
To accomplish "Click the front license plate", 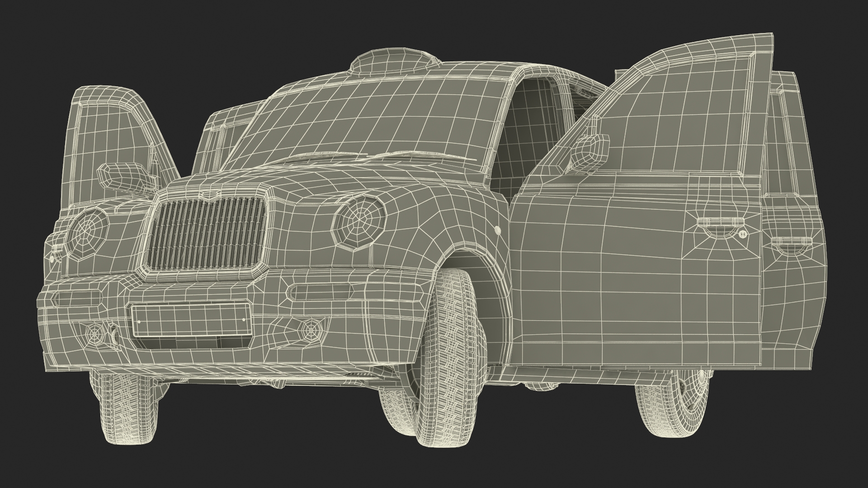I will pos(191,319).
